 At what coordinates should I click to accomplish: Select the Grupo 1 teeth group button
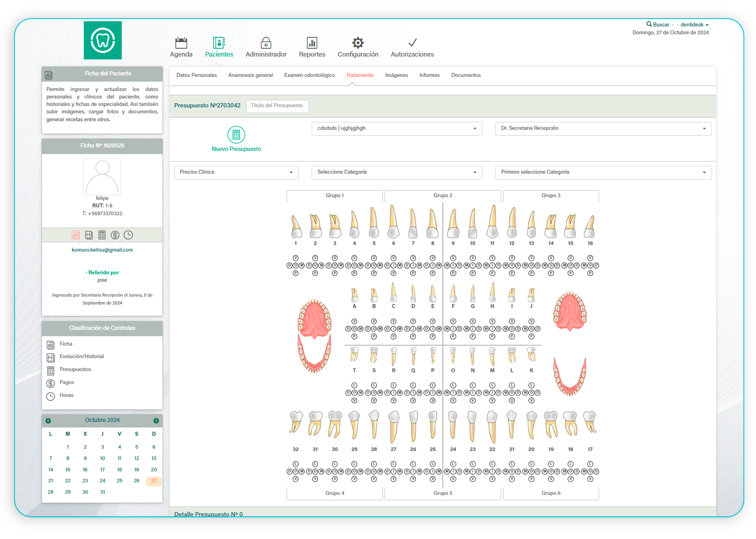pos(335,195)
